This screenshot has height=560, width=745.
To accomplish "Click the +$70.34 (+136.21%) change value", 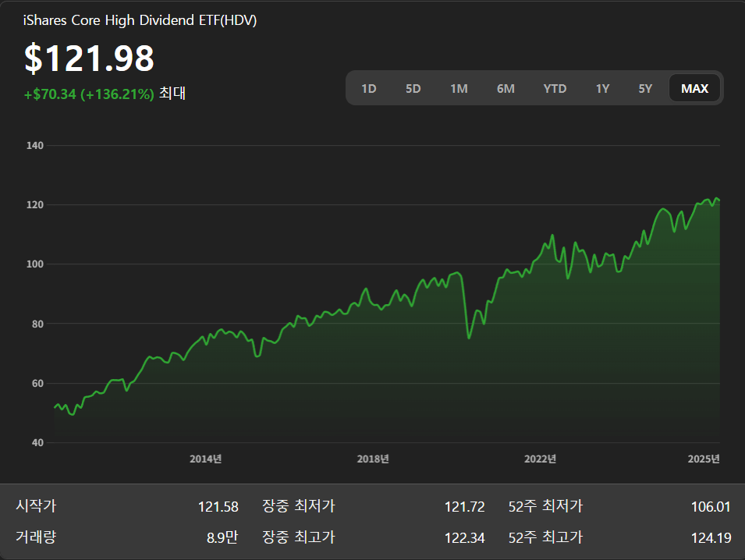I will click(x=90, y=94).
